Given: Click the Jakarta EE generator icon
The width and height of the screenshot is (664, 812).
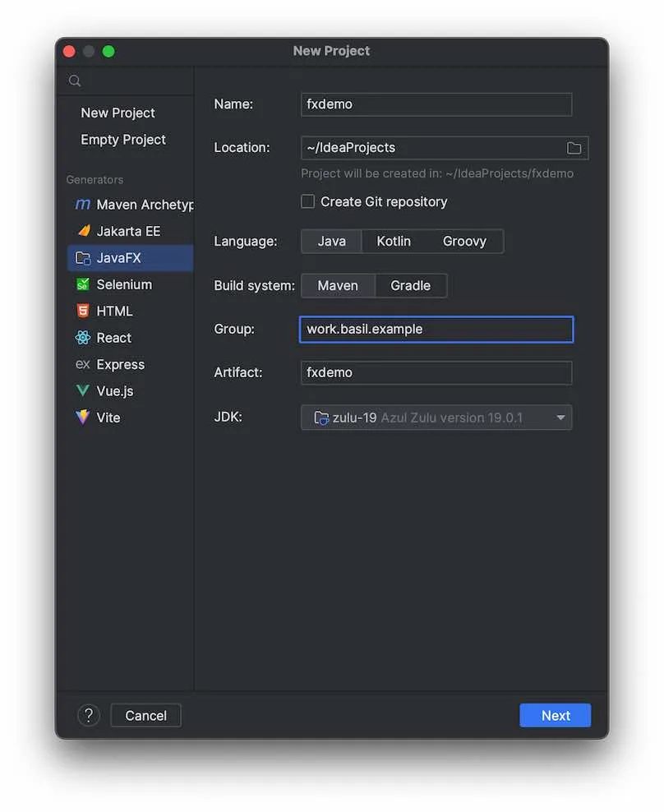Looking at the screenshot, I should [x=82, y=231].
